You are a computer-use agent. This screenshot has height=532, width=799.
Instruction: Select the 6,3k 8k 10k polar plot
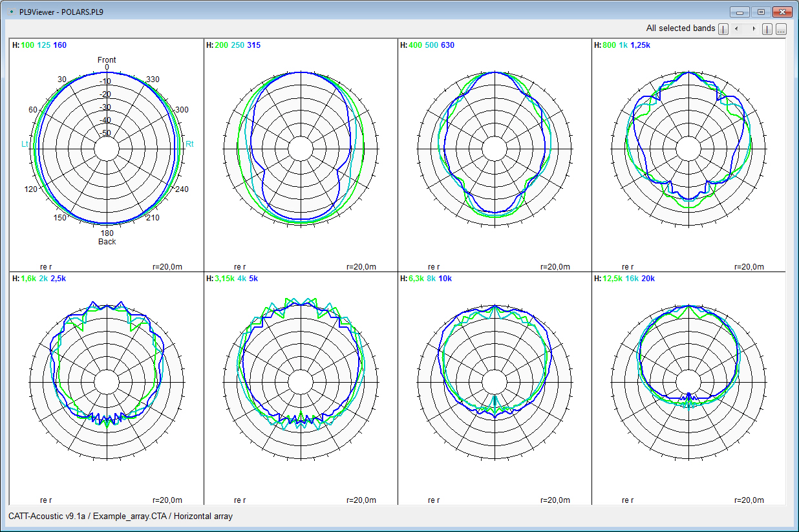tap(495, 382)
